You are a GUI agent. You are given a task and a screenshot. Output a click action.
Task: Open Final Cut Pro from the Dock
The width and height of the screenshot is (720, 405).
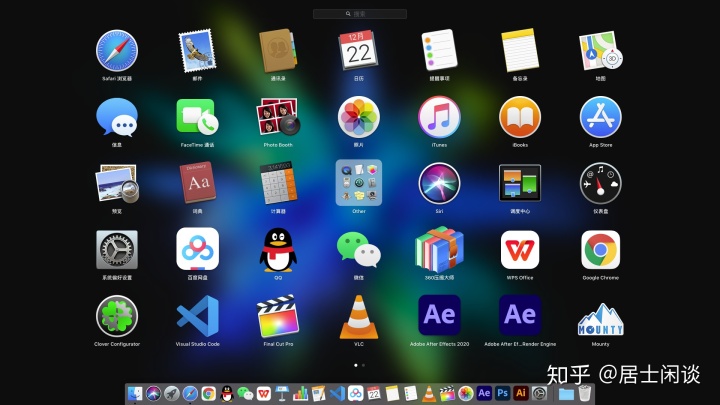pyautogui.click(x=447, y=394)
